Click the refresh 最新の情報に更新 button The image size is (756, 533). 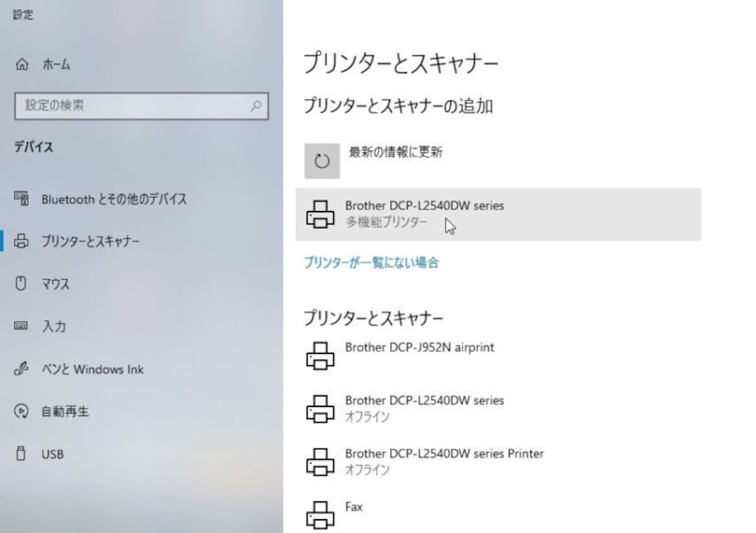coord(322,161)
